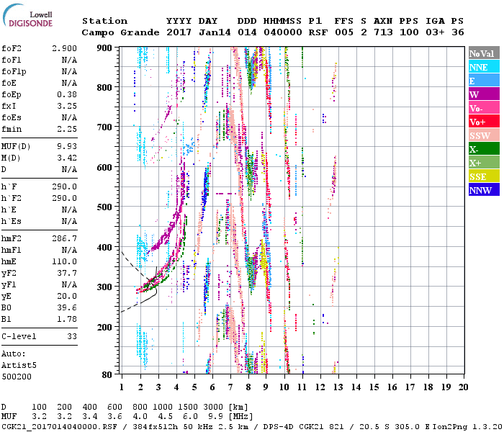Select the SSW salmon legend swatch
504x432 pixels.
pyautogui.click(x=484, y=135)
